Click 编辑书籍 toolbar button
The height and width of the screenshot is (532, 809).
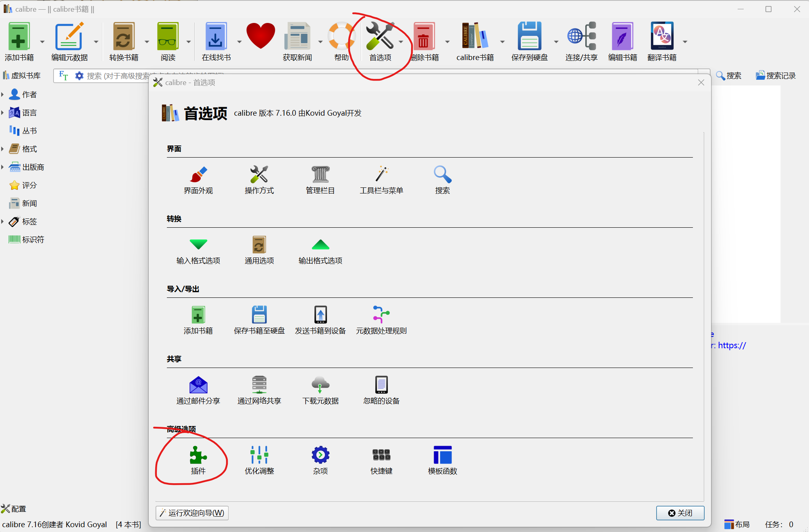(x=622, y=42)
